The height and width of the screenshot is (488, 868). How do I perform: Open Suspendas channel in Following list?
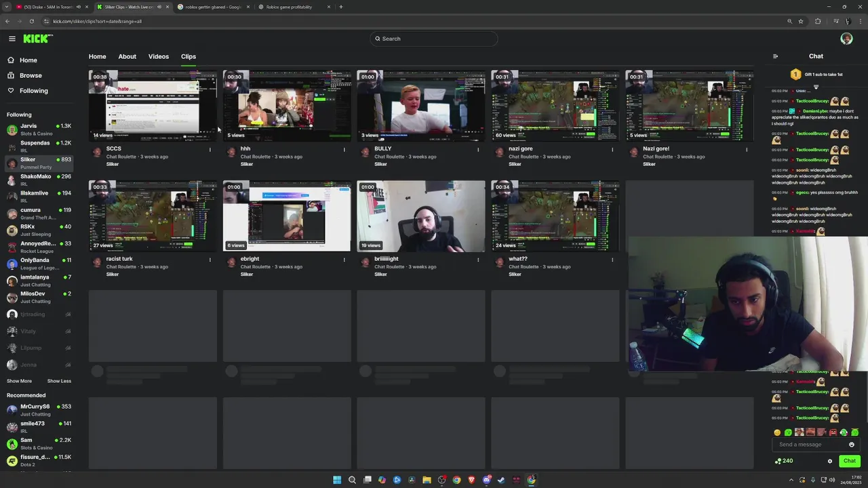tap(39, 146)
